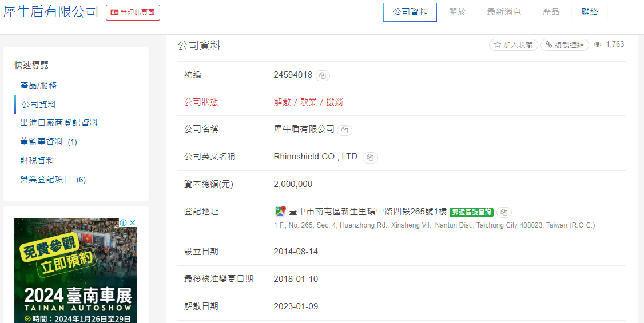Click the English address line
This screenshot has width=644, height=323.
click(434, 225)
